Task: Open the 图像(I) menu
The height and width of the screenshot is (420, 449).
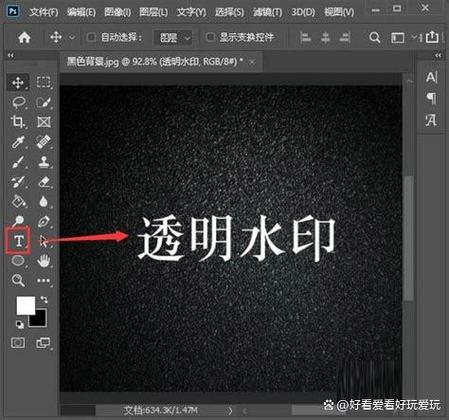Action: click(118, 12)
